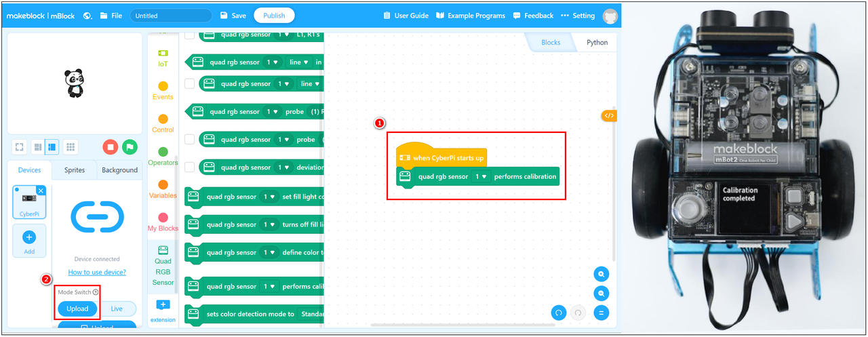Click the Add device plus icon
This screenshot has width=868, height=337.
point(29,237)
